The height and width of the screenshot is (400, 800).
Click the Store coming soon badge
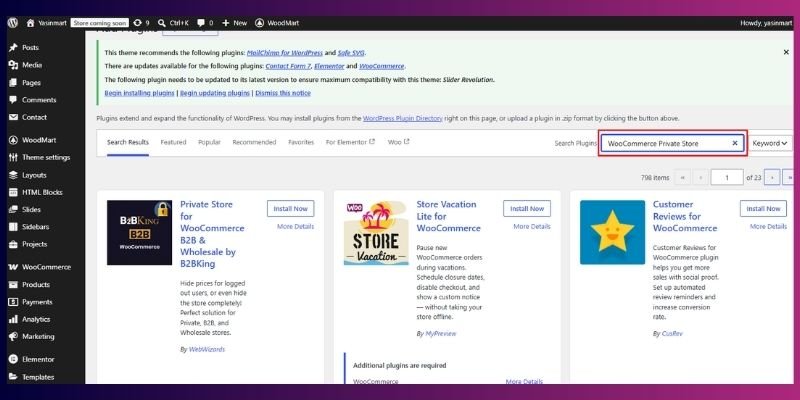[99, 23]
